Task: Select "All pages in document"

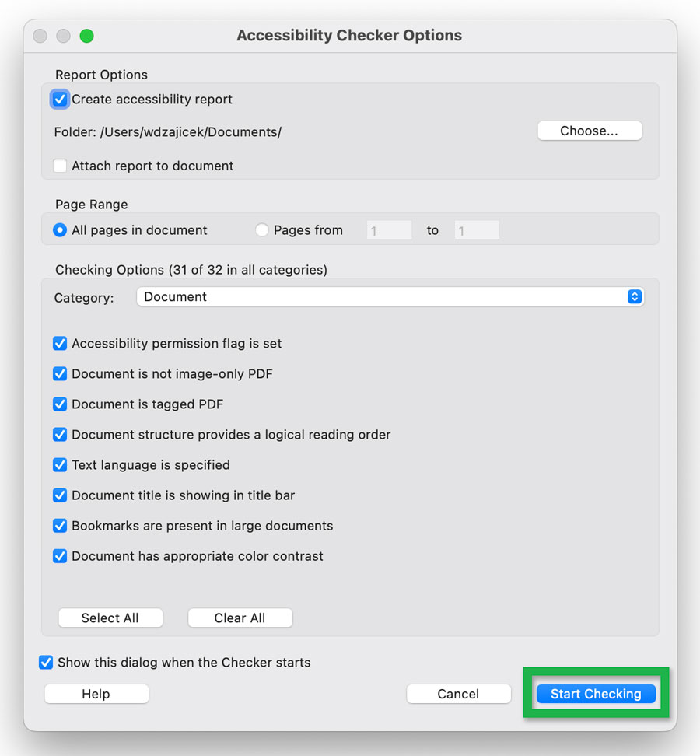Action: coord(59,229)
